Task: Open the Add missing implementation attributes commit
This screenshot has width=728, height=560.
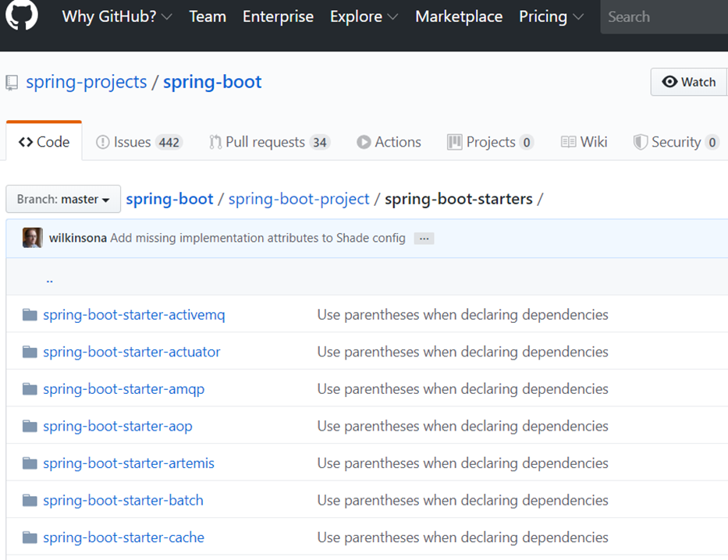Action: 257,238
